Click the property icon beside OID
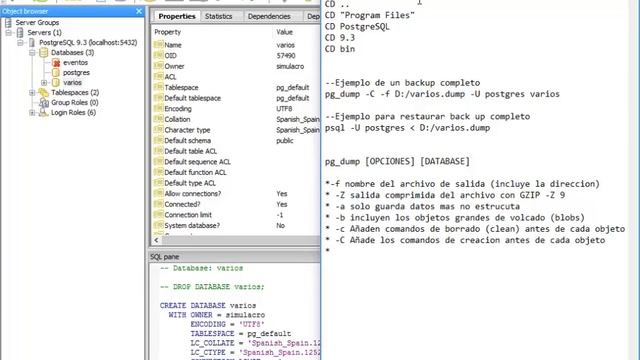The width and height of the screenshot is (640, 360). click(158, 55)
